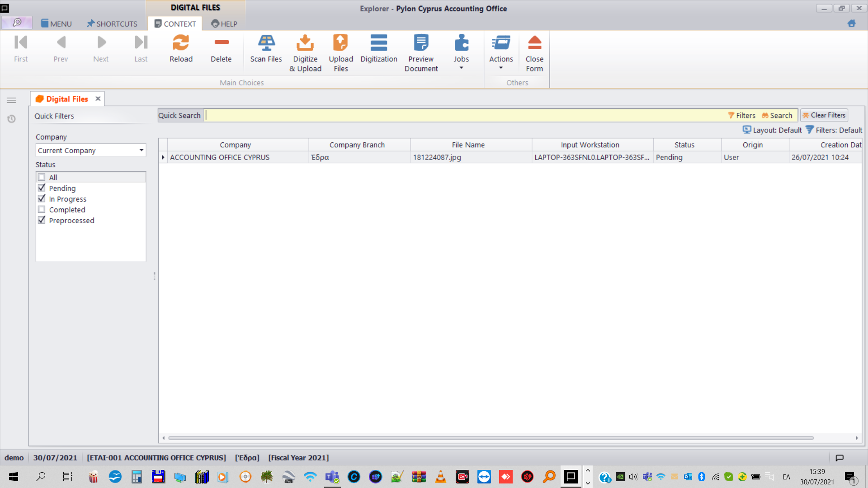Expand the Actions dropdown menu
The width and height of the screenshot is (868, 488).
coord(501,68)
